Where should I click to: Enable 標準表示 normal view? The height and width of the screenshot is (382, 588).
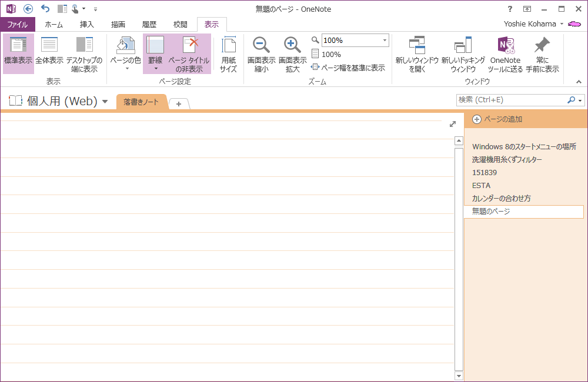pyautogui.click(x=18, y=54)
